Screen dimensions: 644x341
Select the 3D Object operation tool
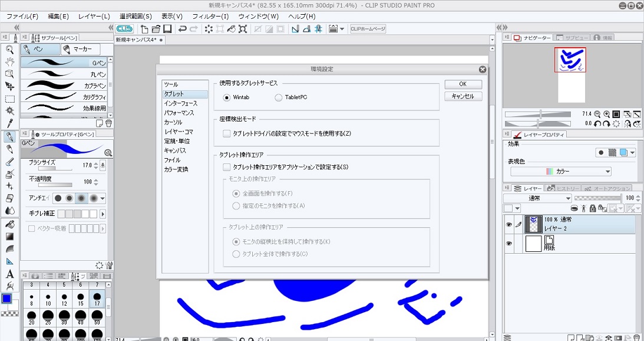coord(10,74)
